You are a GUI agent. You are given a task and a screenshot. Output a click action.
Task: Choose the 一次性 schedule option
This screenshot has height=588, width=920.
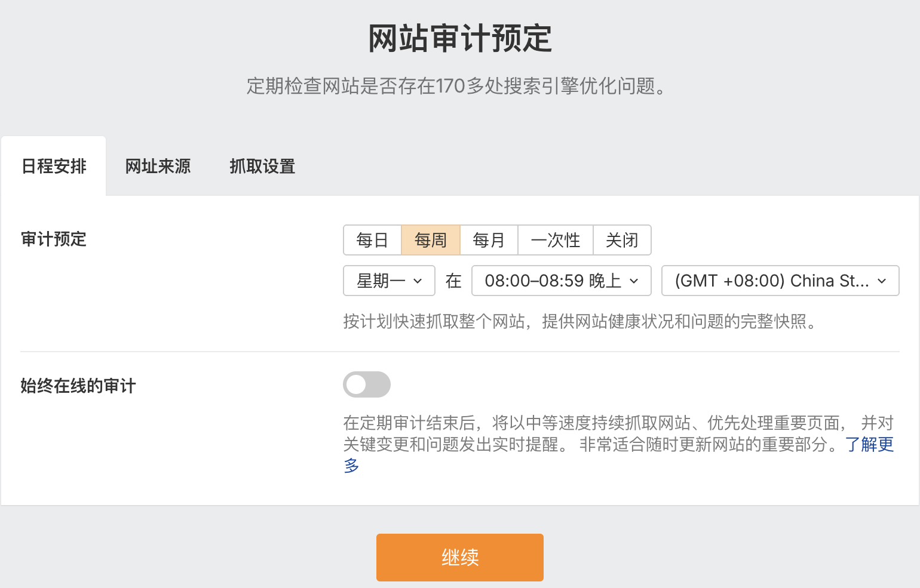(x=556, y=240)
